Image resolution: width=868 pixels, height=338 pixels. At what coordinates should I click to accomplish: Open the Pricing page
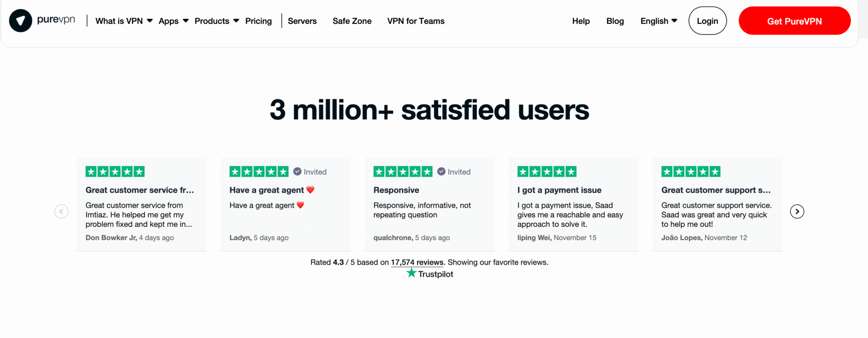[258, 21]
